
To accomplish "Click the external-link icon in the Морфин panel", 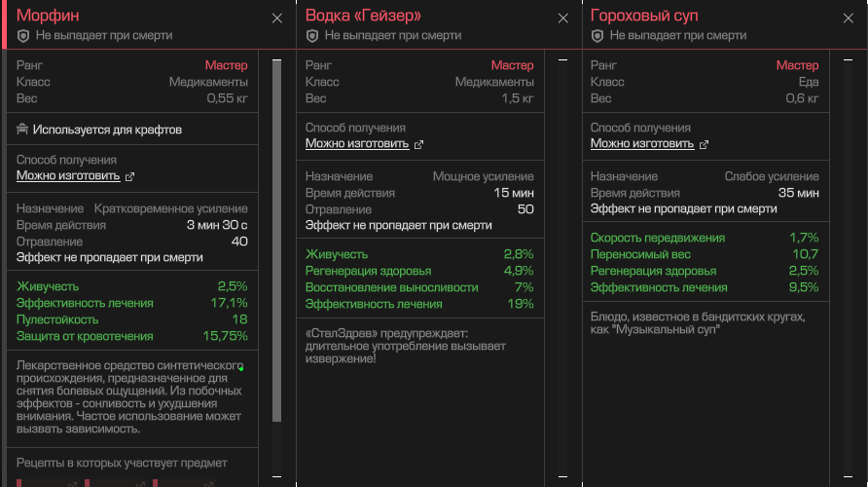I will (129, 177).
